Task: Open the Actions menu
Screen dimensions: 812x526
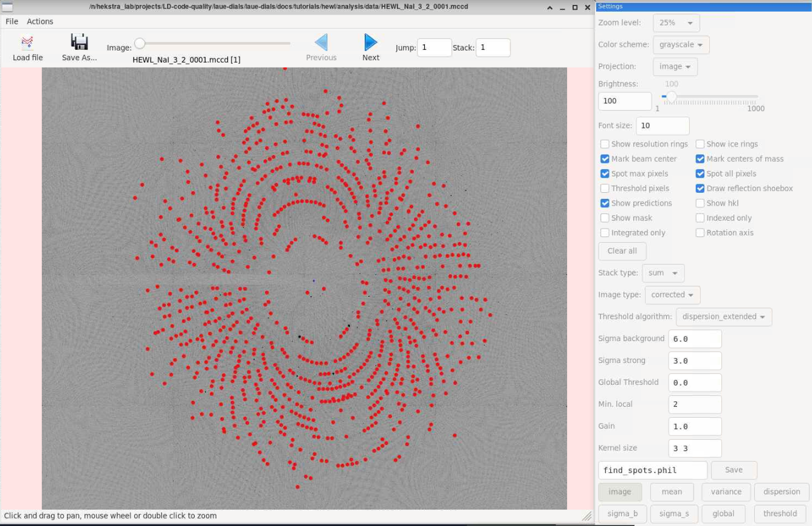Action: pos(40,21)
